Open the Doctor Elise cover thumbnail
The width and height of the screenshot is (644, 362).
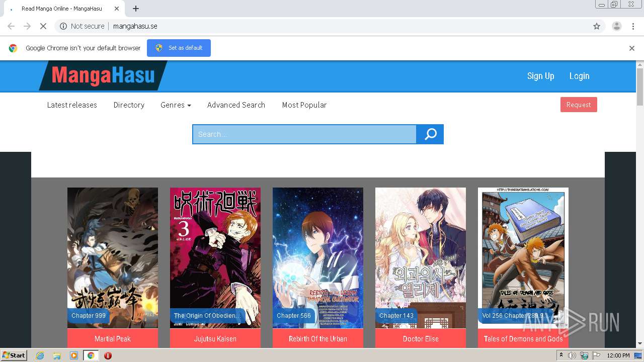(x=421, y=258)
